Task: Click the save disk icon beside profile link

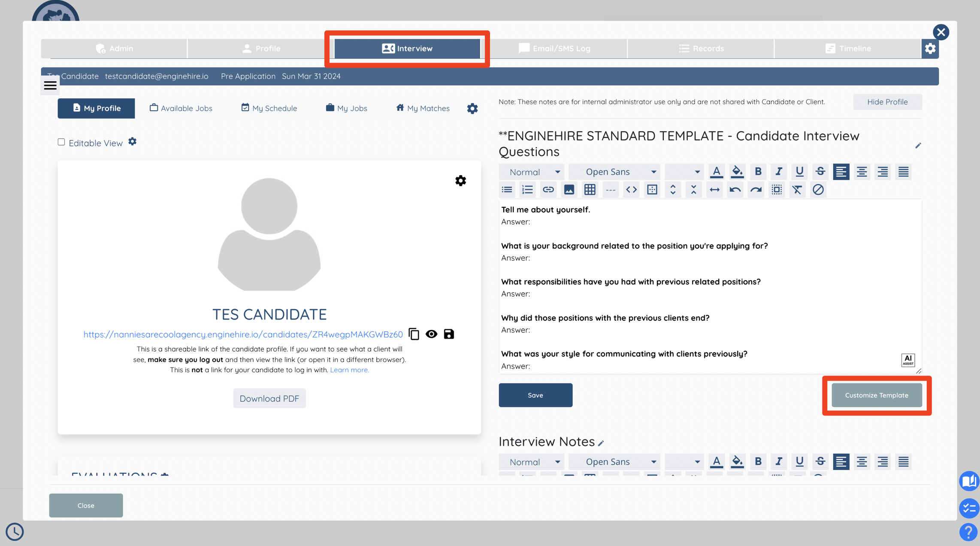Action: tap(449, 334)
